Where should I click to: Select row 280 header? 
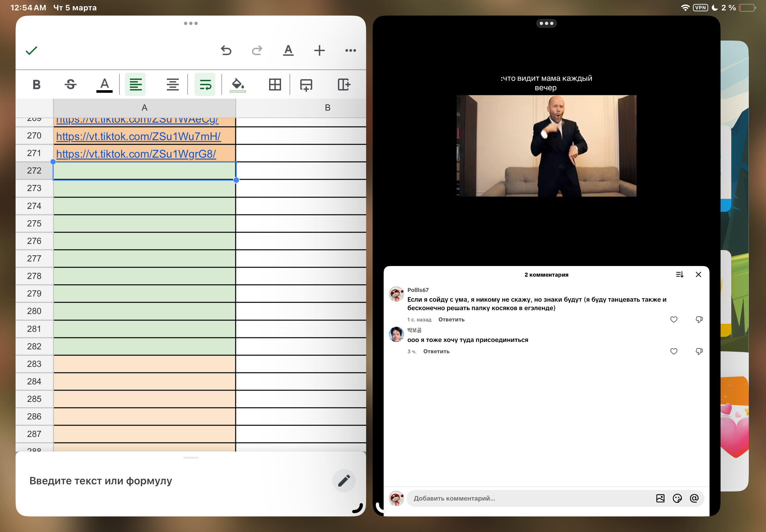tap(34, 311)
